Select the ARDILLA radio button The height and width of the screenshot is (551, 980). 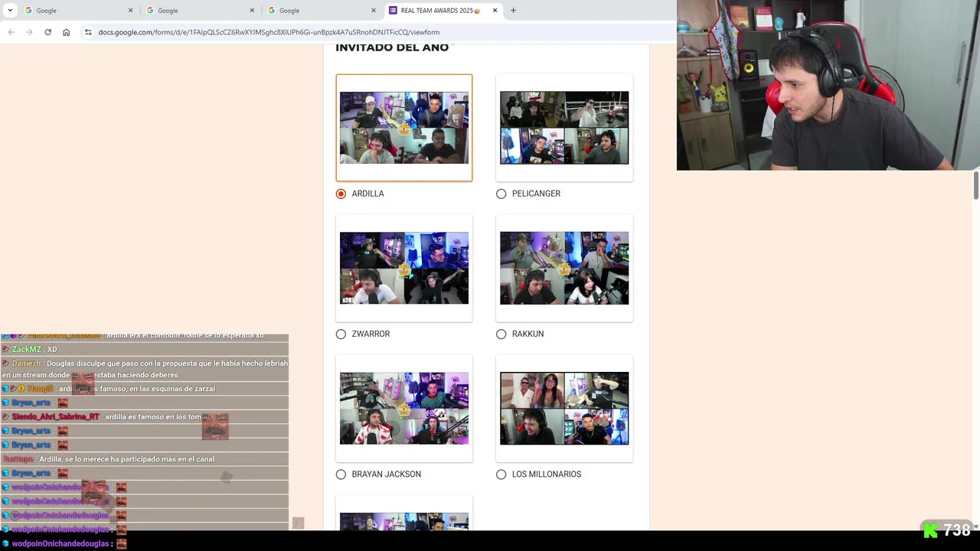(341, 194)
